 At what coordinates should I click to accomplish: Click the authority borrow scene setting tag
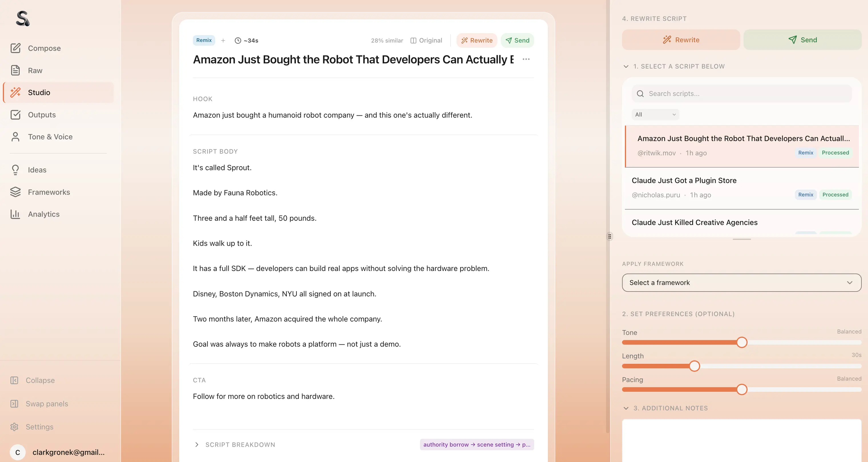[x=477, y=445]
